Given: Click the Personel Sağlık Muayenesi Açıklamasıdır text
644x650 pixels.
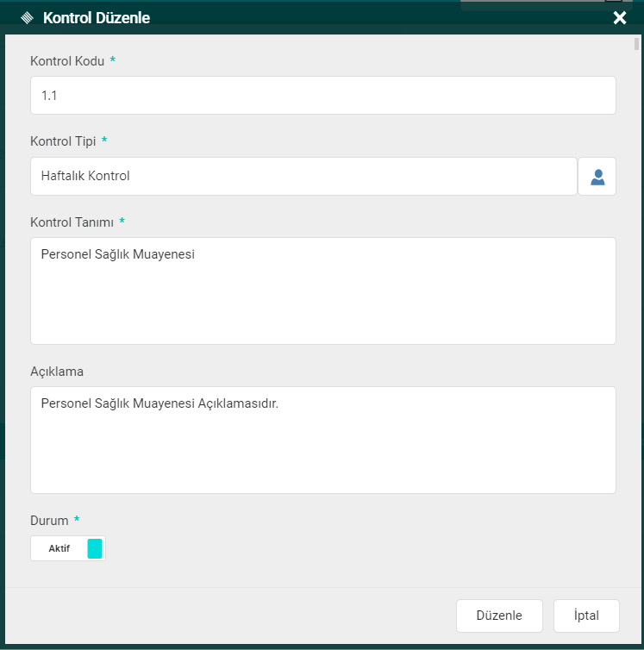Looking at the screenshot, I should (159, 403).
